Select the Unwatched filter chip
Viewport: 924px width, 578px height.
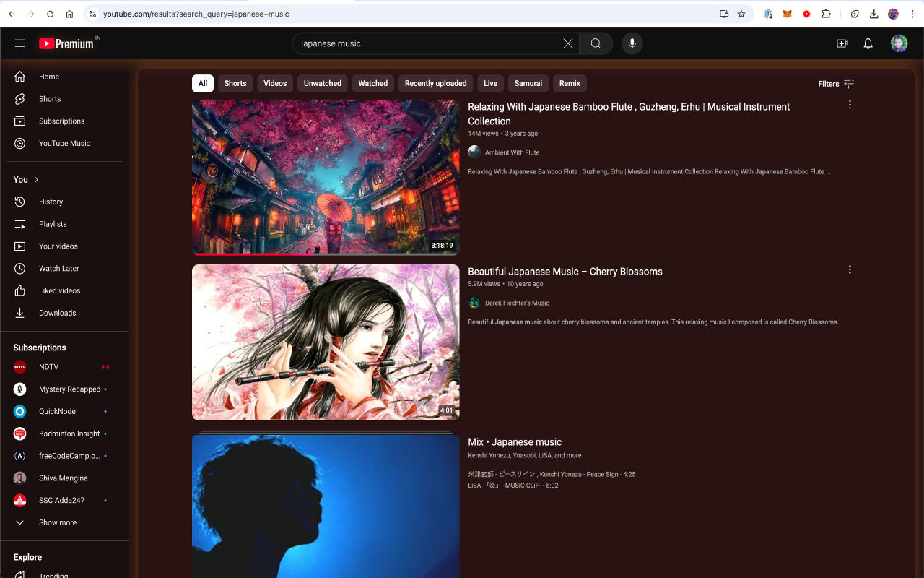tap(323, 83)
